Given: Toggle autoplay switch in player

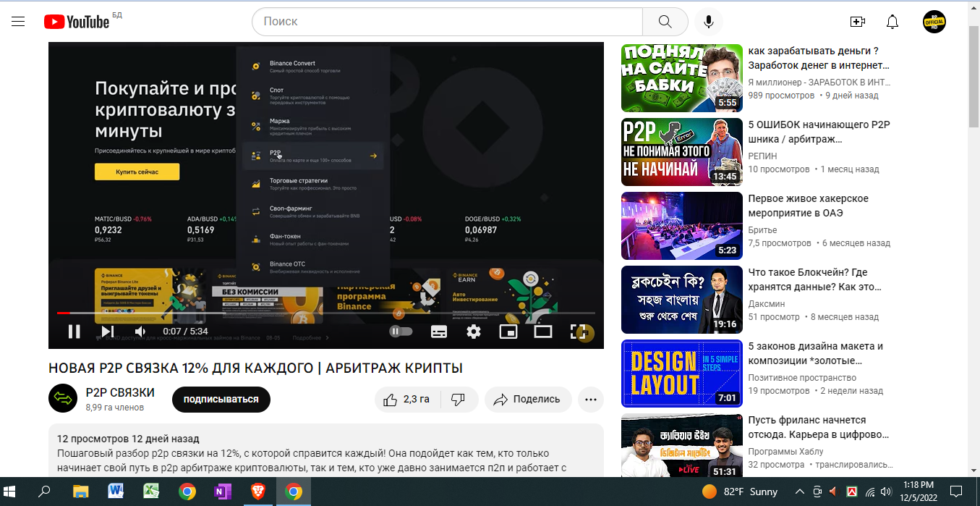Looking at the screenshot, I should click(401, 332).
